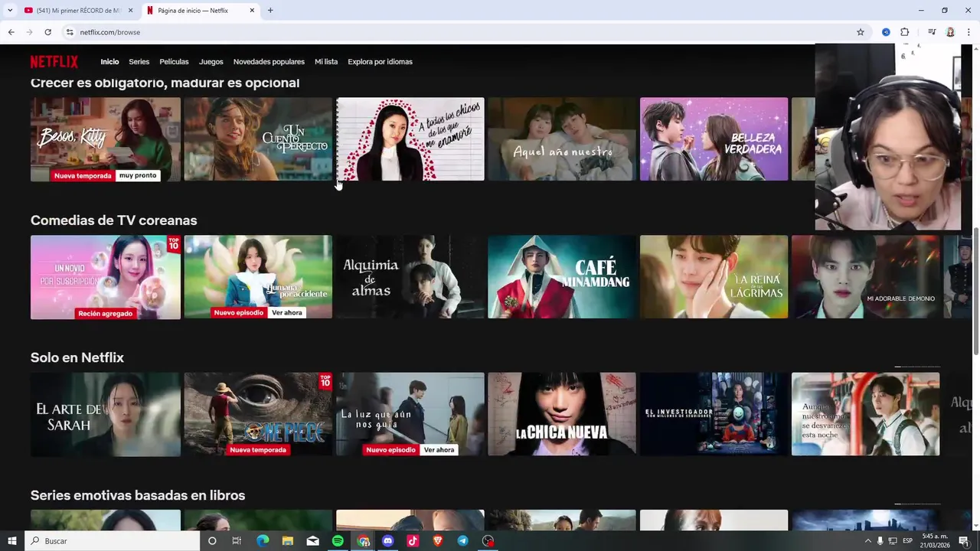The image size is (980, 551).
Task: Open A todos los chicos thumbnail
Action: (410, 139)
